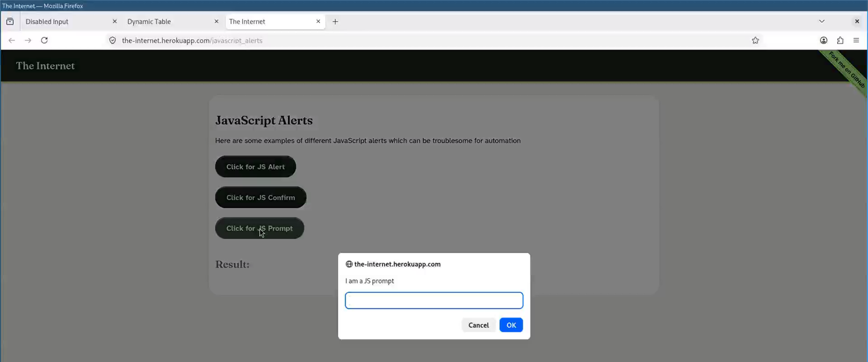
Task: Confirm the prompt with OK
Action: pos(511,325)
